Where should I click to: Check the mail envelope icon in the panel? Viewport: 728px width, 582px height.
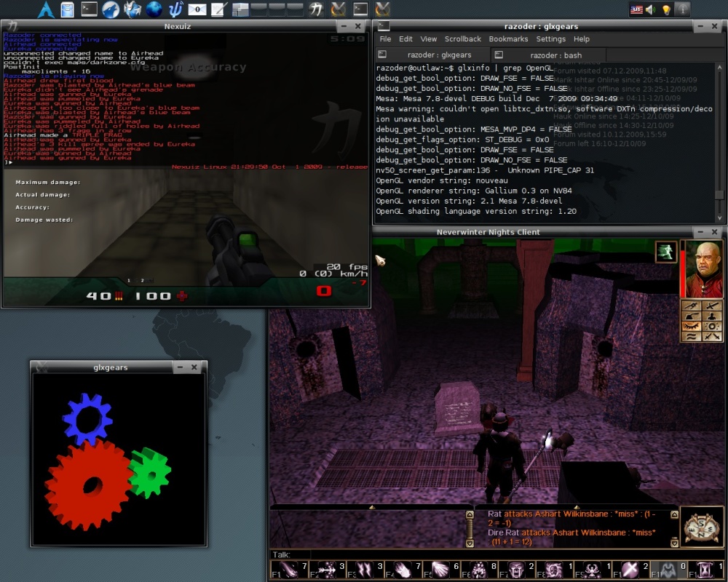tap(197, 9)
